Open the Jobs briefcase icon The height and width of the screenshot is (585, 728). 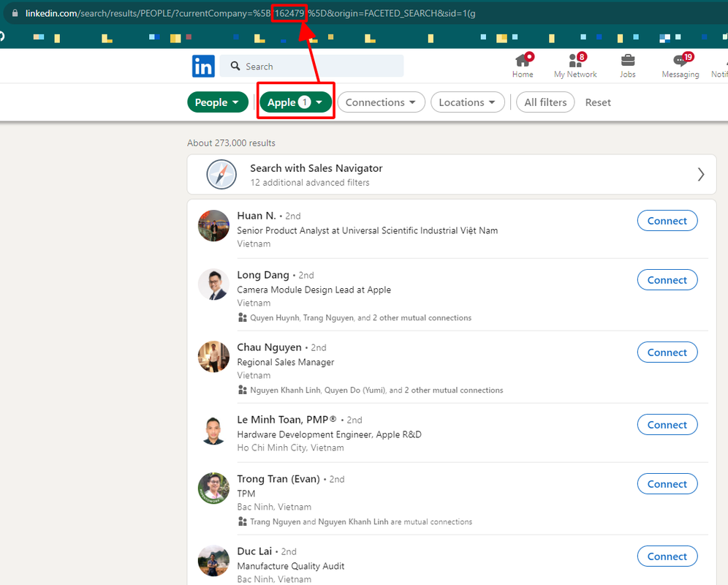(628, 61)
